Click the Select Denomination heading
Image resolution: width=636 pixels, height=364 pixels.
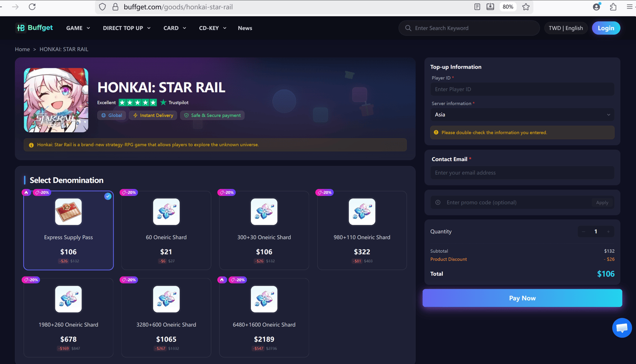67,180
